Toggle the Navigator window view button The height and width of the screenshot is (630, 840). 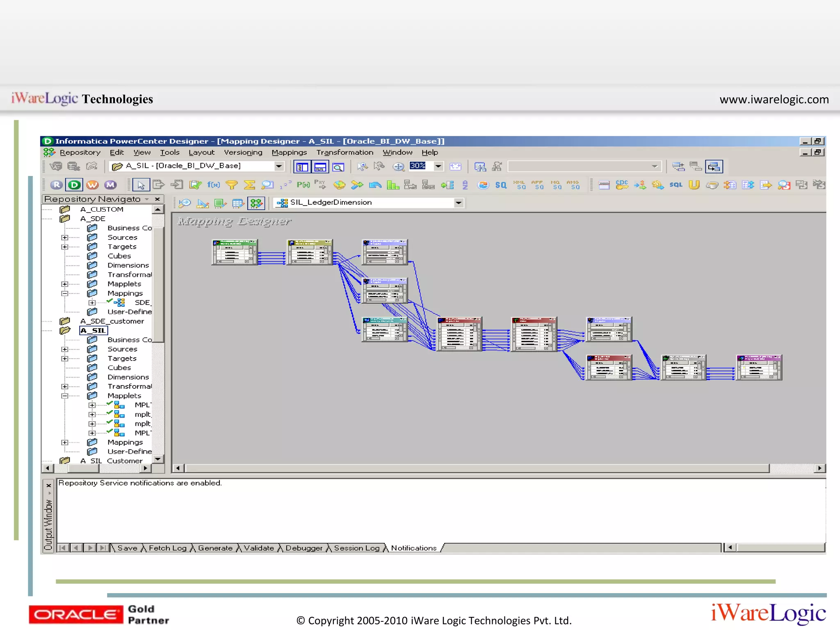coord(302,167)
